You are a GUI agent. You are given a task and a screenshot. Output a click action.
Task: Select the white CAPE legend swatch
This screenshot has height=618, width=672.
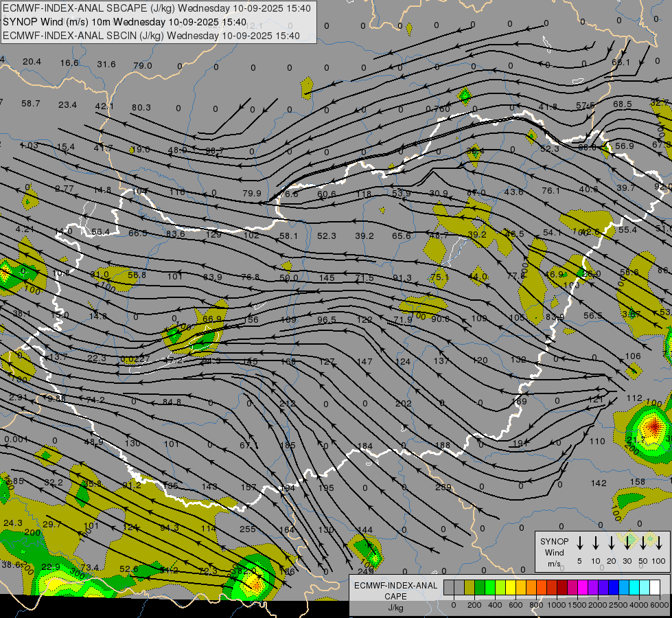tap(655, 587)
